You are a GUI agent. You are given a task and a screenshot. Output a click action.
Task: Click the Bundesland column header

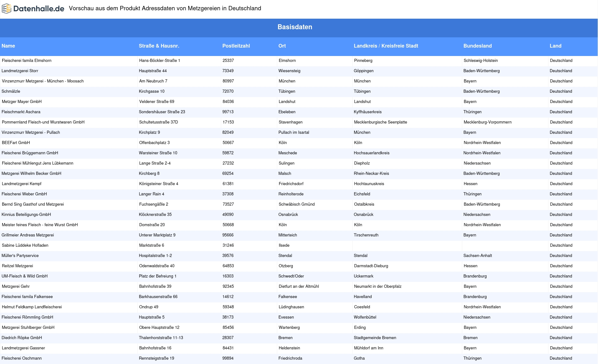(x=477, y=46)
